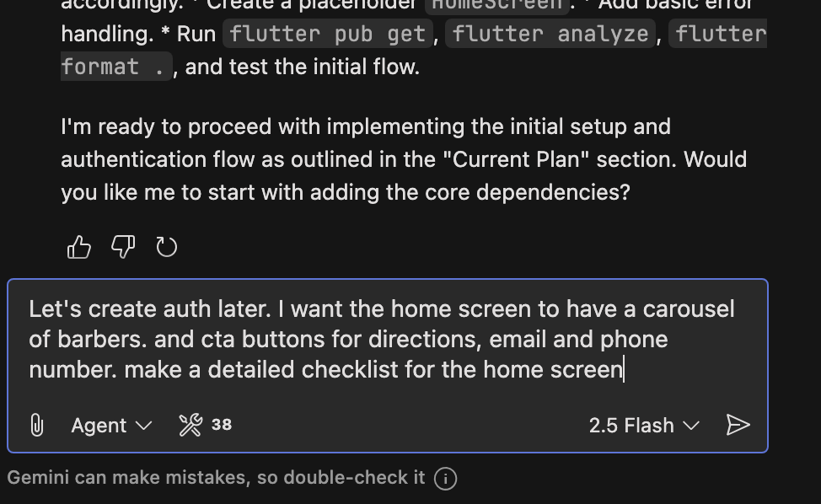Viewport: 821px width, 504px height.
Task: Click the flutter pub get code chip
Action: pos(327,34)
